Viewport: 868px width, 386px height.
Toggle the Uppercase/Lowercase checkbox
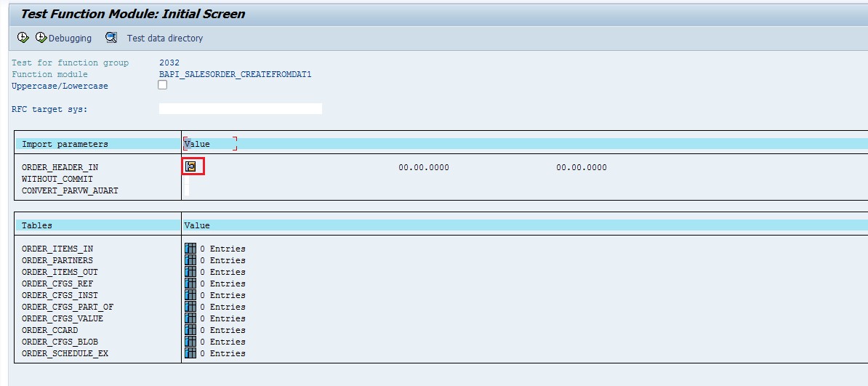coord(163,85)
